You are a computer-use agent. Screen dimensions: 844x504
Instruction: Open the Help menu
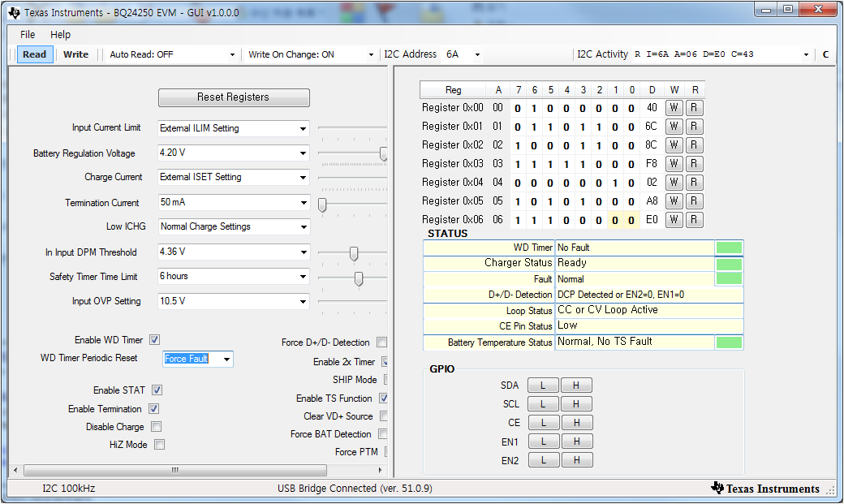coord(60,34)
